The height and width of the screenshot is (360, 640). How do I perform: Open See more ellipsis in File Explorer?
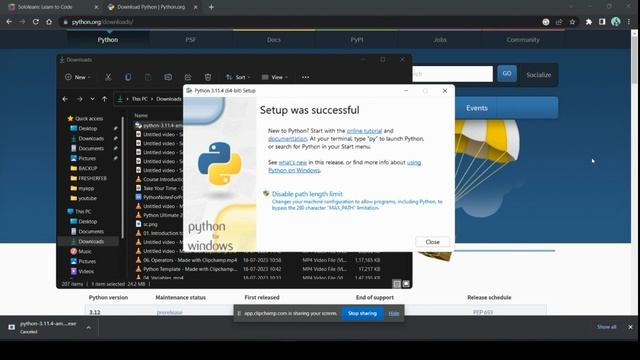[305, 77]
